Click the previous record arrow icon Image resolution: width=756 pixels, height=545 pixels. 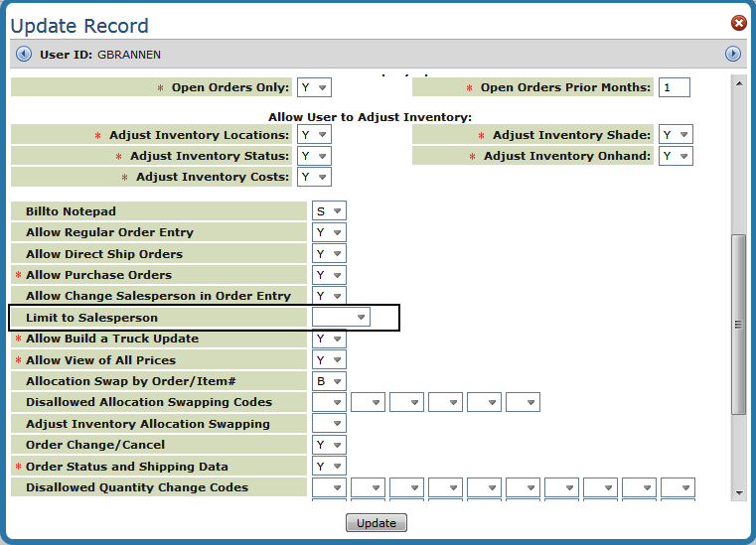(x=24, y=54)
